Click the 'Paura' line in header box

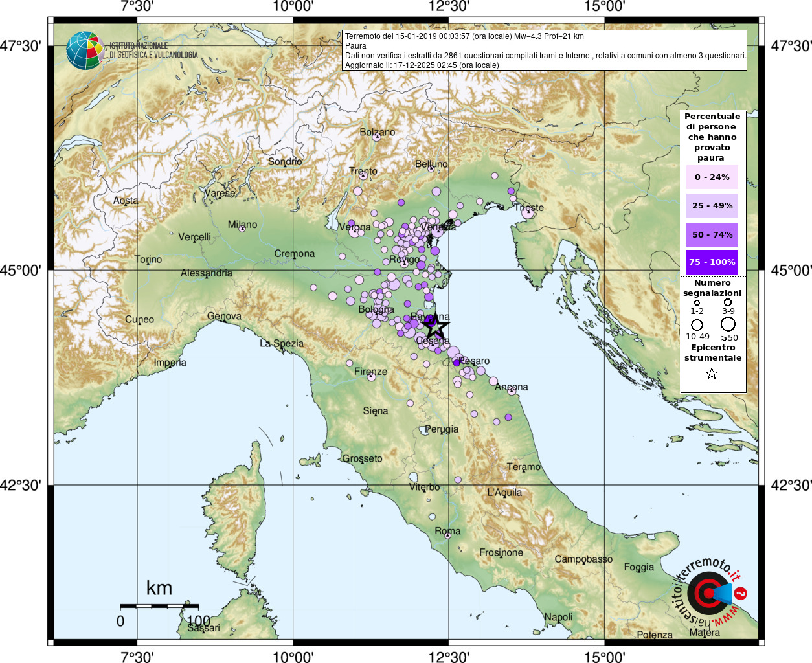(x=355, y=46)
